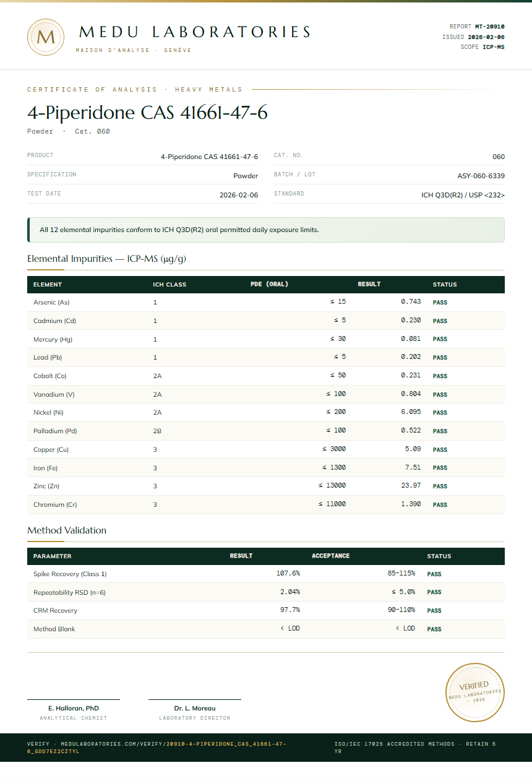Select Mercury result 0.081
This screenshot has height=781, width=532.
click(x=411, y=339)
